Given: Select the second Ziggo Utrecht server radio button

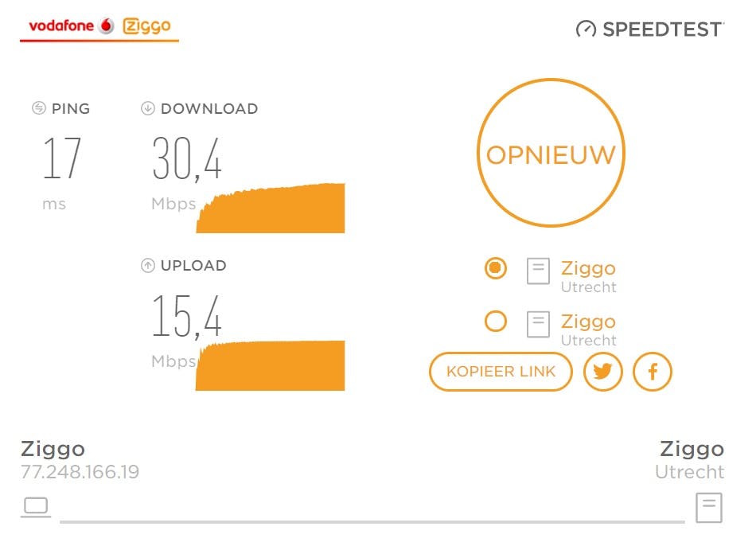Looking at the screenshot, I should coord(494,322).
